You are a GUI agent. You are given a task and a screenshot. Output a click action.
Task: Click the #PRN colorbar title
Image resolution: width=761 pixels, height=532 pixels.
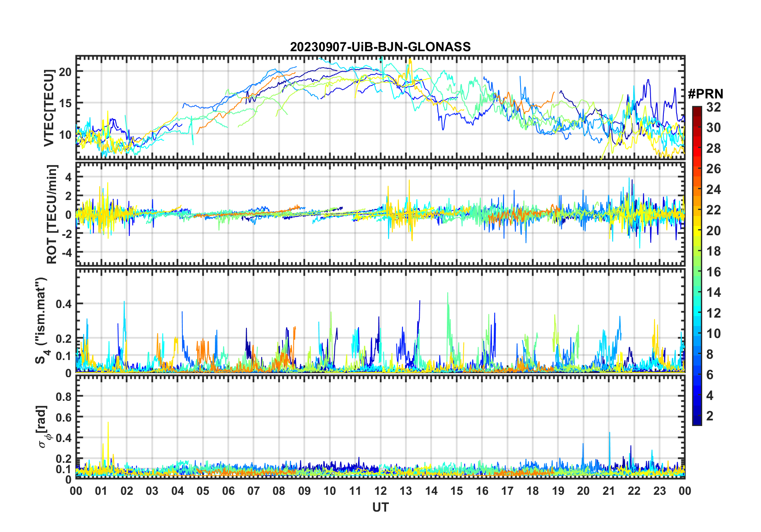705,94
